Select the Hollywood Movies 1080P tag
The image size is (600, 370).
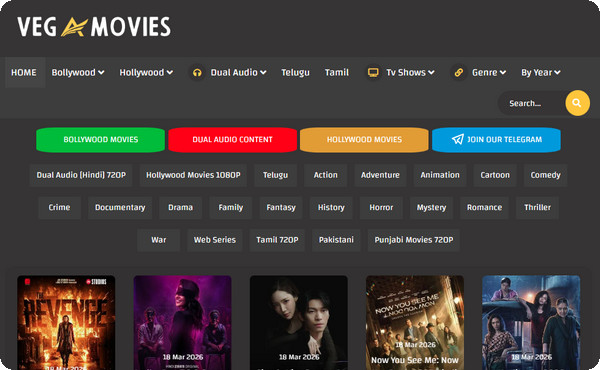193,175
